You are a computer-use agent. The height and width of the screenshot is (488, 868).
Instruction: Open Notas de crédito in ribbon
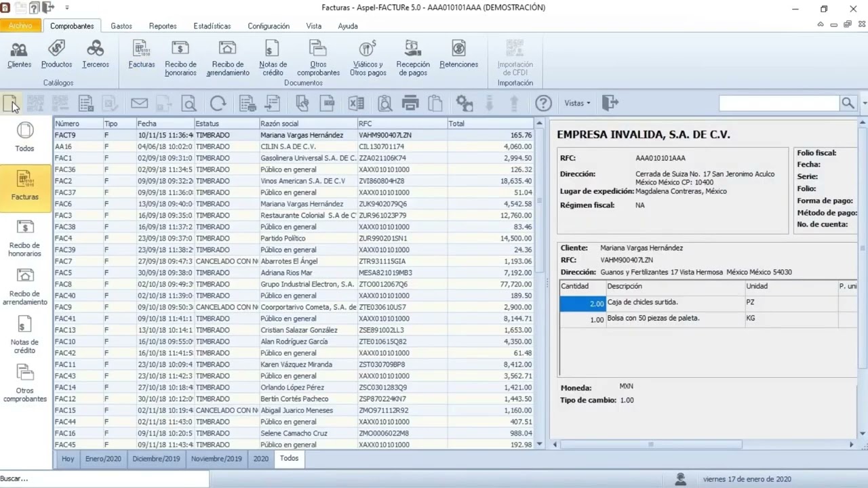point(273,58)
